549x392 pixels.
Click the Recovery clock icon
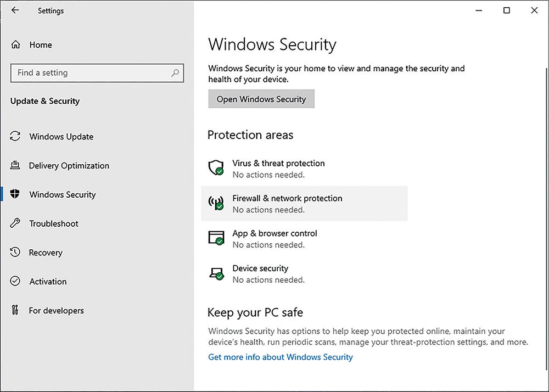[x=15, y=252]
